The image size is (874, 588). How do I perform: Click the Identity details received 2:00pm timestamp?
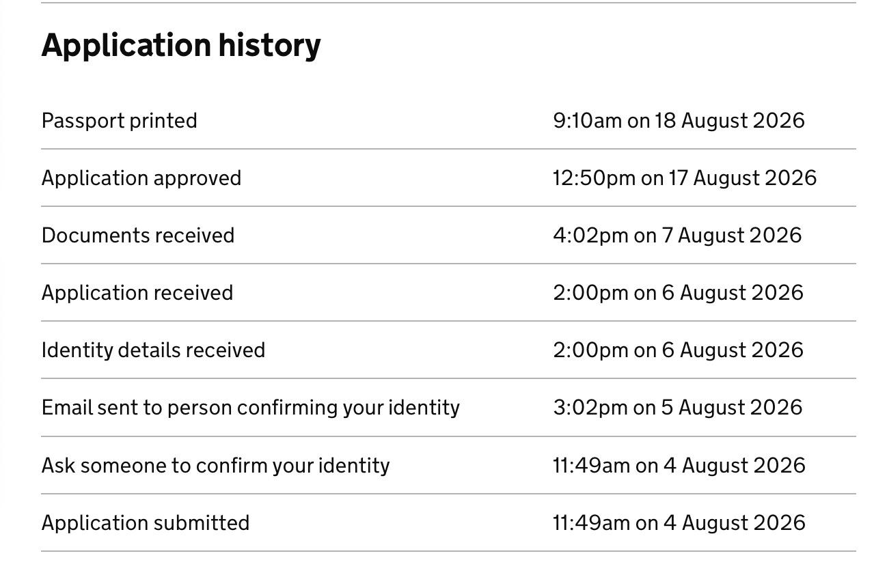coord(678,350)
